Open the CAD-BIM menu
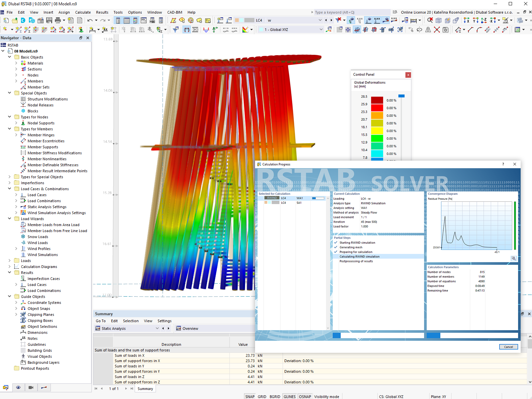The image size is (532, 399). coord(175,12)
